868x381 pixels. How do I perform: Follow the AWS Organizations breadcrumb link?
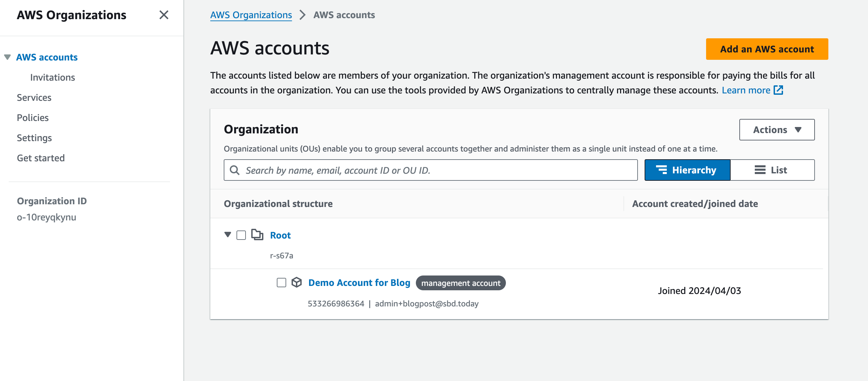[x=251, y=15]
